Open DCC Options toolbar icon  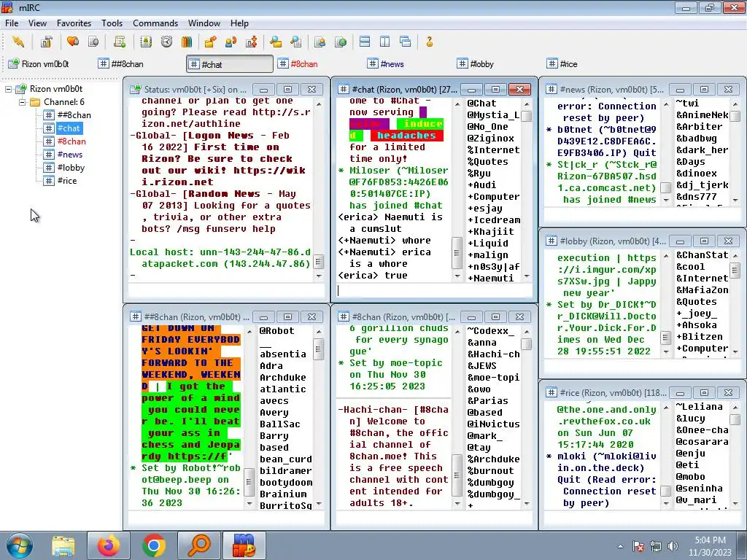[x=252, y=42]
